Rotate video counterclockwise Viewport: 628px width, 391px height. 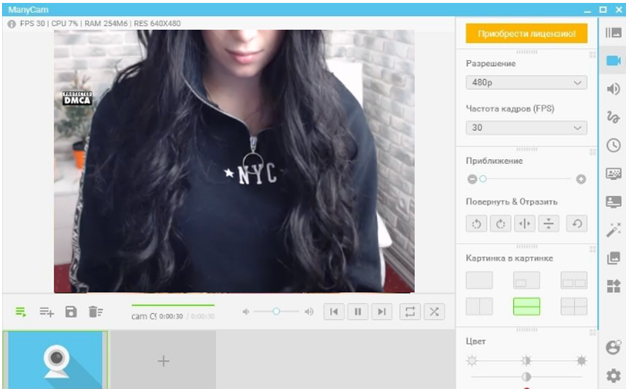pyautogui.click(x=476, y=224)
